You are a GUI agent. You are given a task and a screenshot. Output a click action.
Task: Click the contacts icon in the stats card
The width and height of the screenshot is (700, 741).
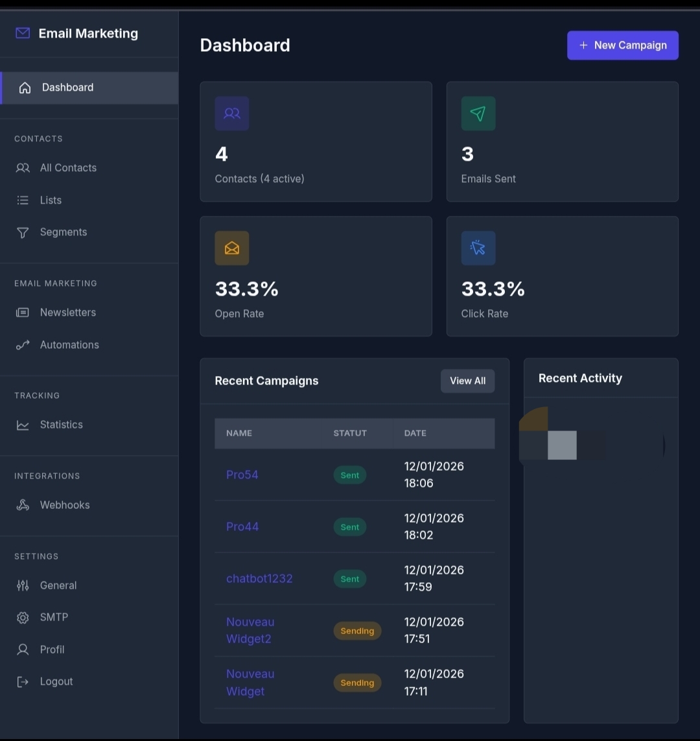pos(232,113)
